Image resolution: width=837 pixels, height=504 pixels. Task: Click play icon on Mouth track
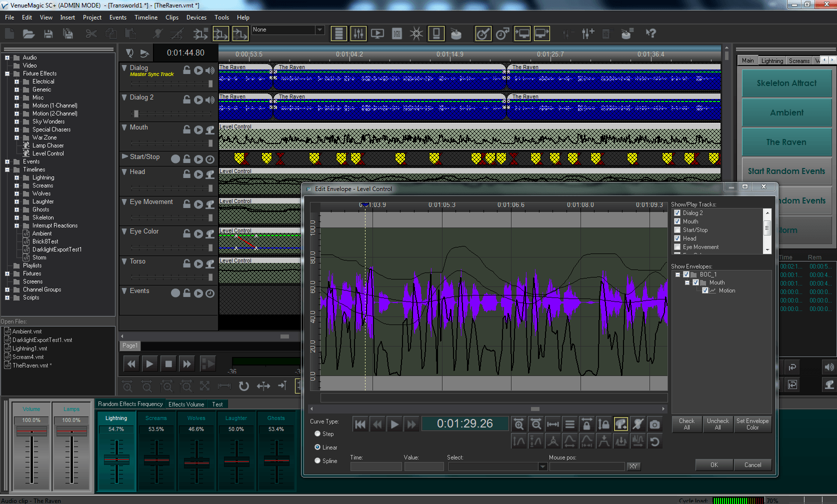[198, 130]
